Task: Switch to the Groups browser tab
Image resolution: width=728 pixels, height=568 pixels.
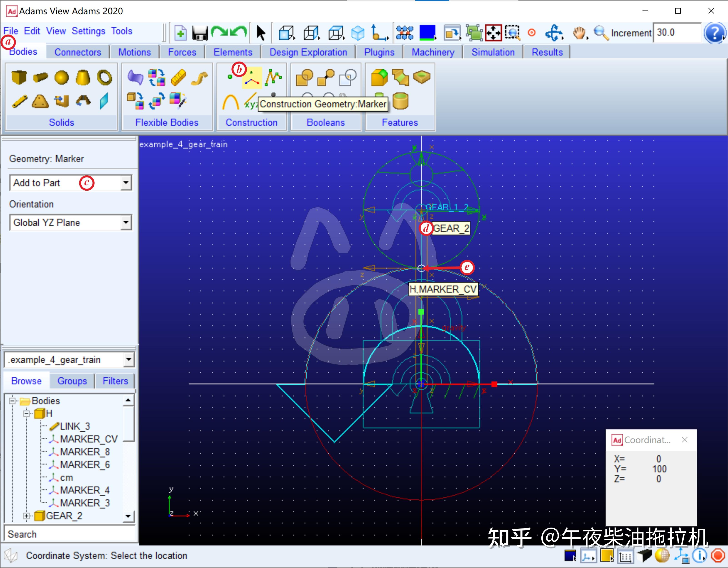Action: tap(72, 381)
